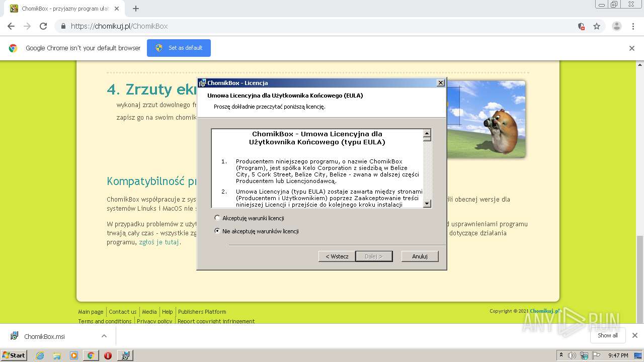Open the Windows Start menu
The width and height of the screenshot is (644, 362).
pyautogui.click(x=14, y=355)
